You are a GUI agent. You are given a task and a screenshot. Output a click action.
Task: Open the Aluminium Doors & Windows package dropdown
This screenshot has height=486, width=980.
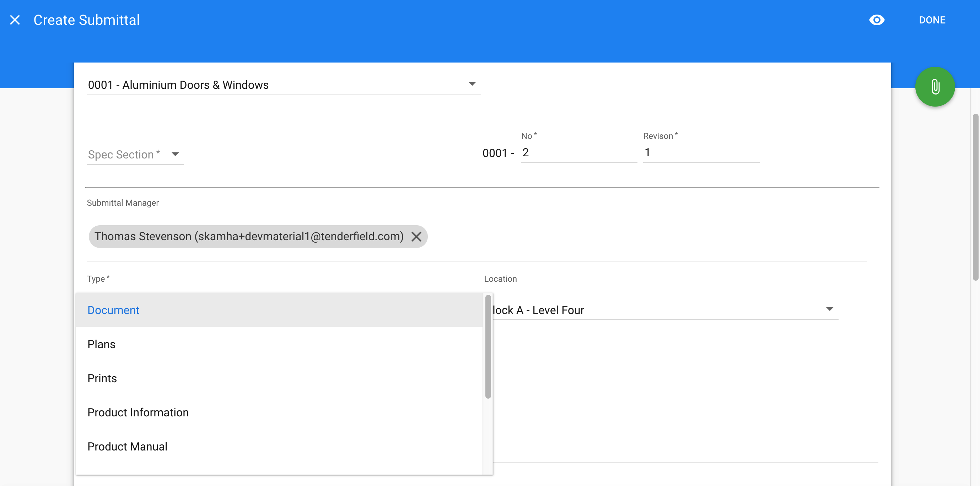click(x=284, y=85)
